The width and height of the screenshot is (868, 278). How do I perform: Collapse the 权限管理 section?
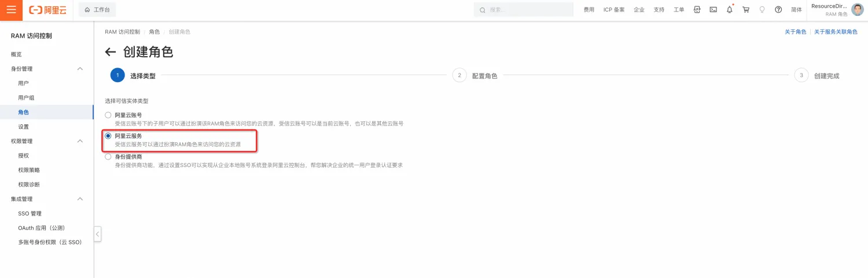(80, 141)
